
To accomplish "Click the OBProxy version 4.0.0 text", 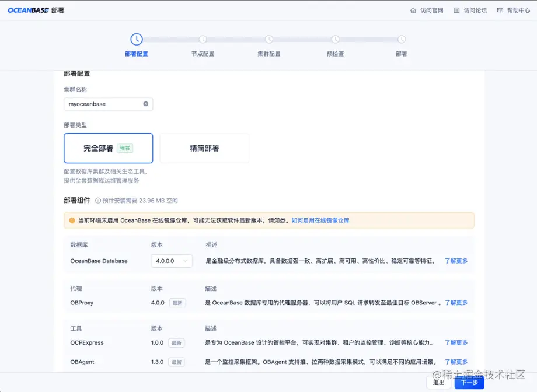I will tap(158, 303).
